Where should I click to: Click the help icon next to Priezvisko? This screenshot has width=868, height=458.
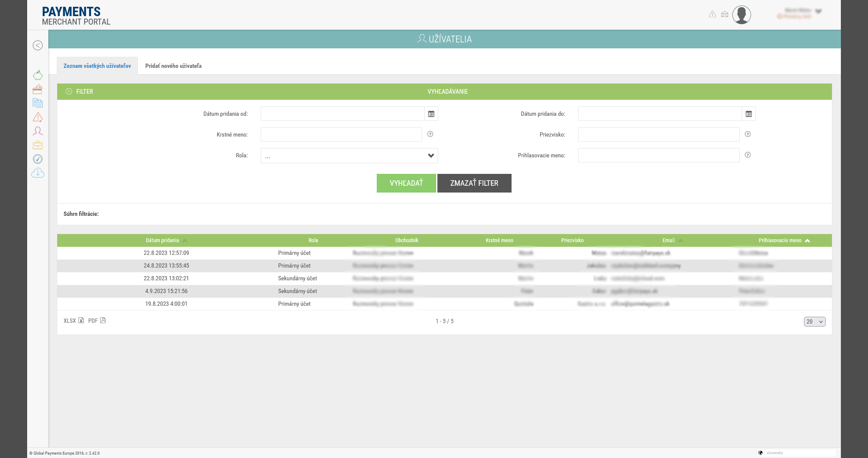[748, 134]
